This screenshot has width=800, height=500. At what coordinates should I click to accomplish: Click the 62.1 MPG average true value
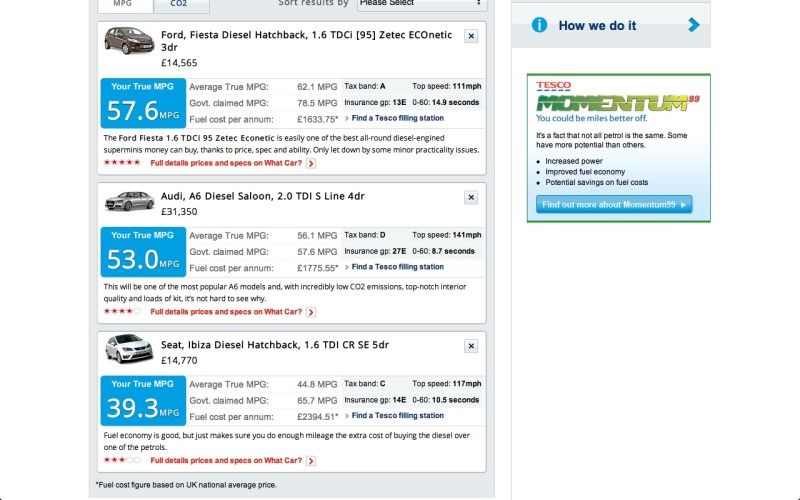pos(317,87)
